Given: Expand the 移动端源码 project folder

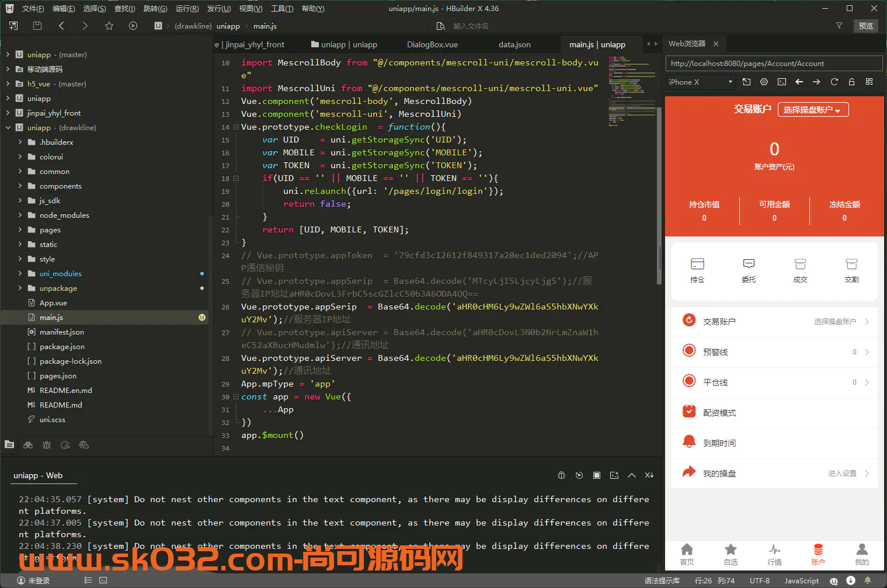Looking at the screenshot, I should pos(8,69).
